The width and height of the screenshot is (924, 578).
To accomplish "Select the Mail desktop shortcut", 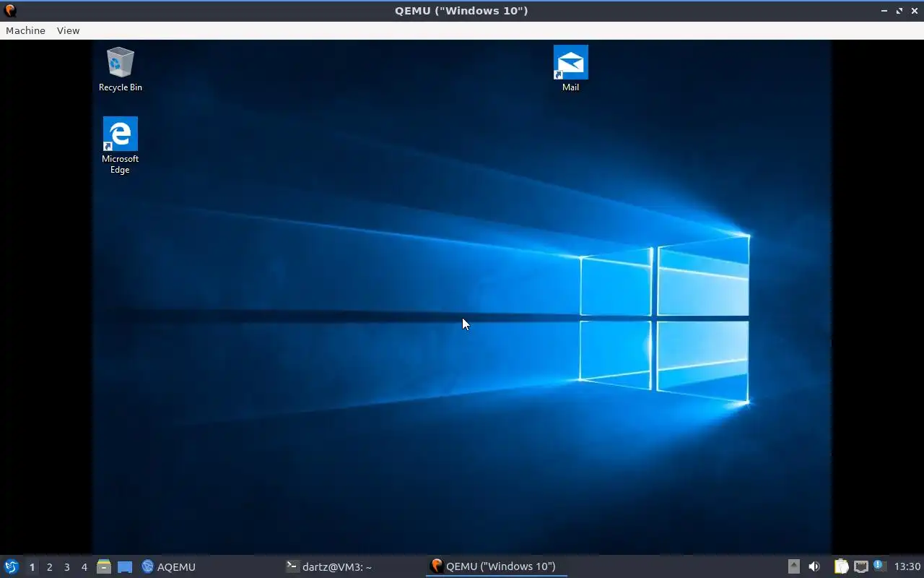I will click(x=570, y=69).
